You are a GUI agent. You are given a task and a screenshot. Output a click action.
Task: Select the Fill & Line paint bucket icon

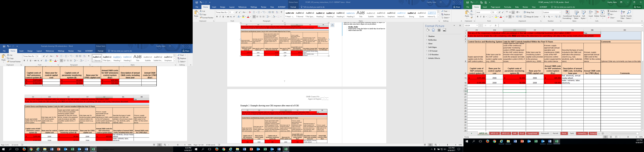(x=428, y=30)
